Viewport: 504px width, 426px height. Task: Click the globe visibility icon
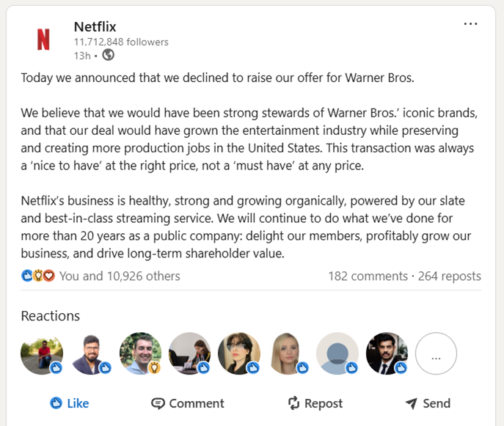pyautogui.click(x=109, y=55)
